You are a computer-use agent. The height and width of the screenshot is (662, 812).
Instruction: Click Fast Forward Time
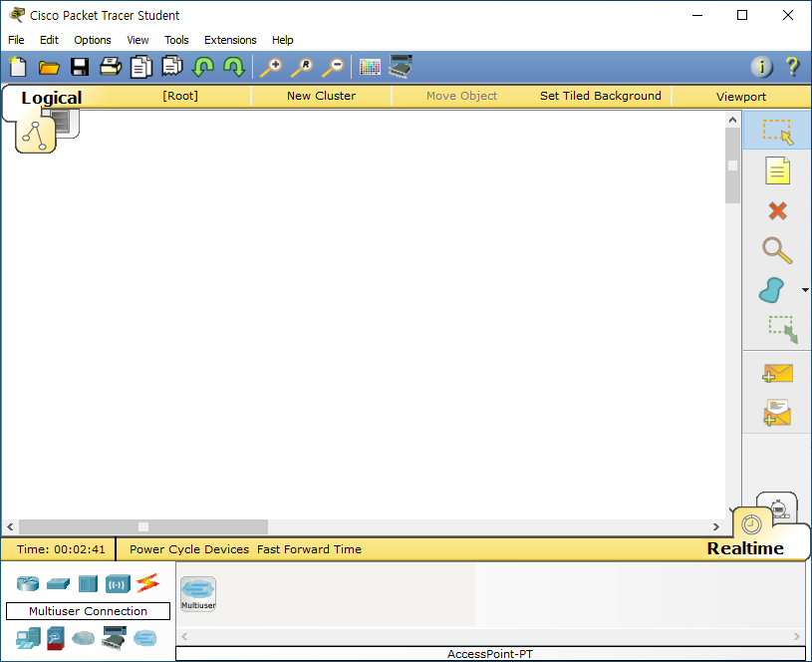click(309, 549)
